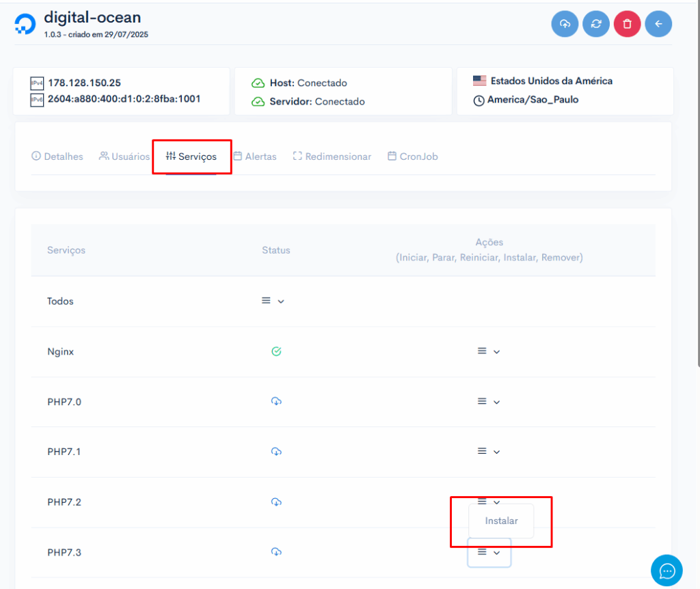Click the IPv4 label icon
700x589 pixels.
pyautogui.click(x=37, y=83)
